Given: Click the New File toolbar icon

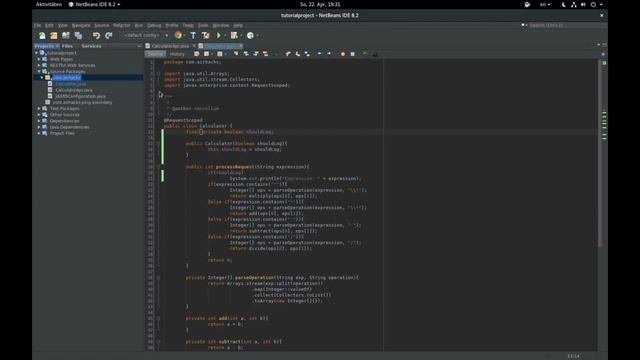Looking at the screenshot, I should tap(42, 36).
